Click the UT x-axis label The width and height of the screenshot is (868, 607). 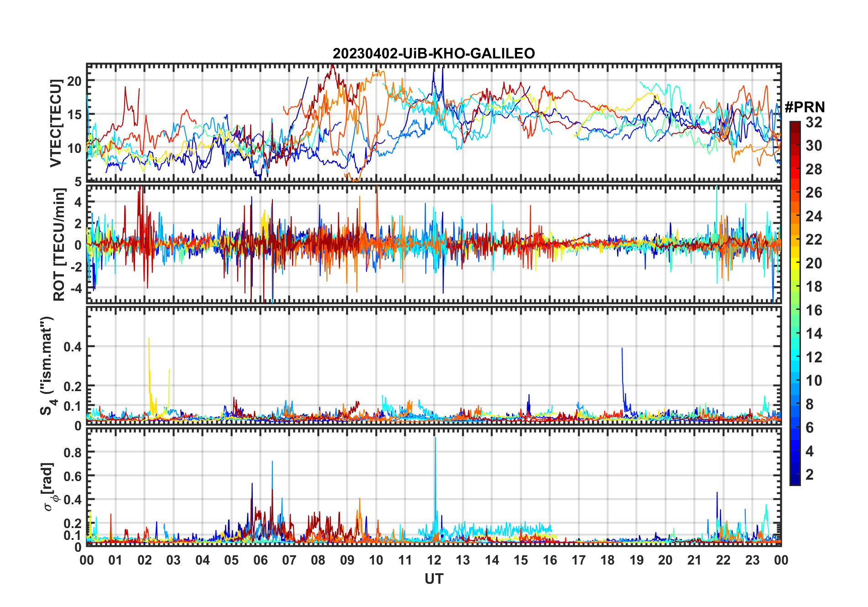(x=434, y=579)
